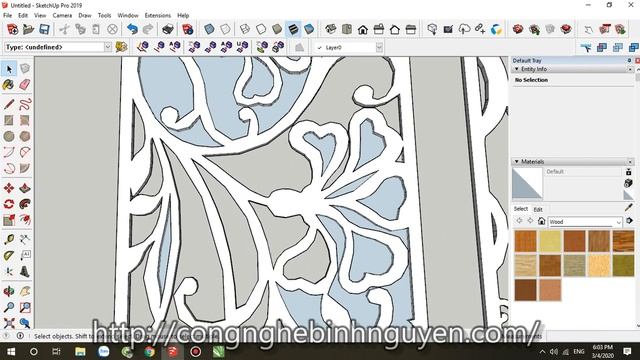
Task: Go to In Model materials home
Action: 541,221
